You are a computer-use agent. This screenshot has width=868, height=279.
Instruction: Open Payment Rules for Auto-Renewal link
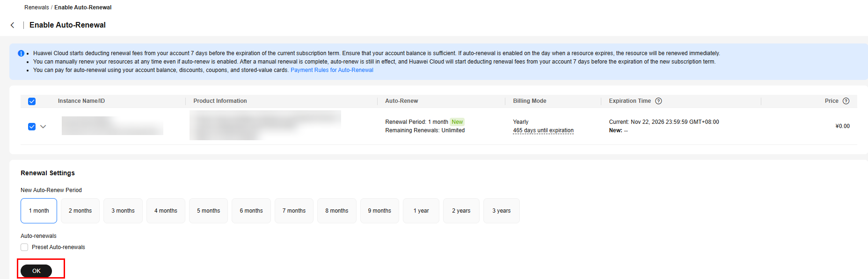(332, 70)
